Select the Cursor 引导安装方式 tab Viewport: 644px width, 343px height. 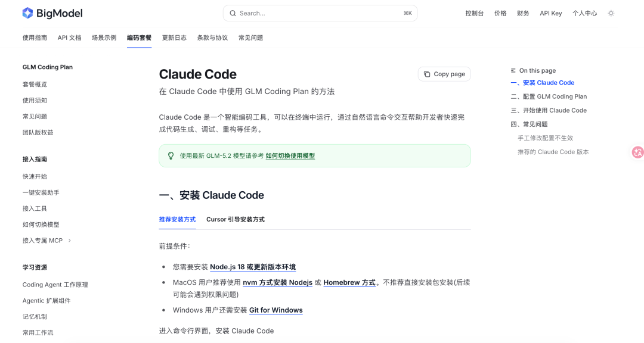coord(236,220)
